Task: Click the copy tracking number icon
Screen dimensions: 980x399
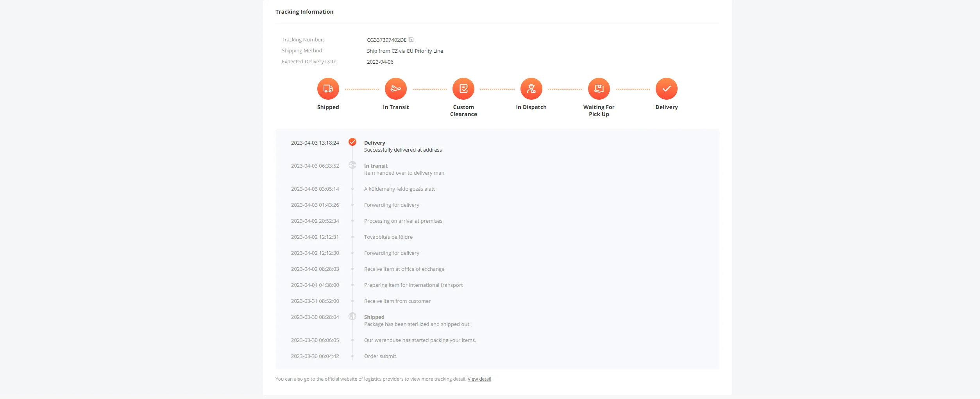Action: tap(411, 40)
